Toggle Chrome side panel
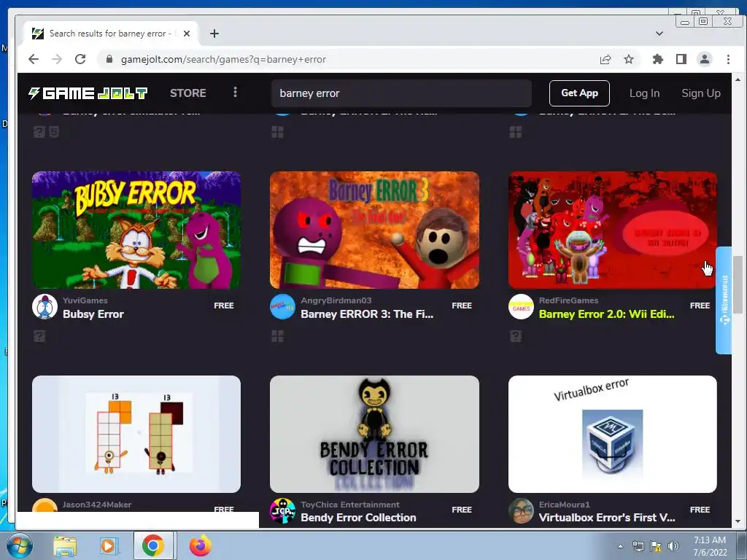Image resolution: width=747 pixels, height=560 pixels. (681, 59)
